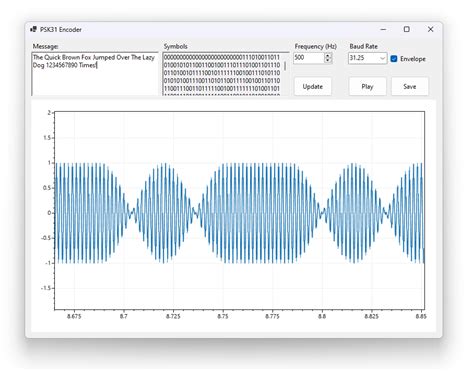Click the Frequency (Hz) value field

(x=309, y=58)
